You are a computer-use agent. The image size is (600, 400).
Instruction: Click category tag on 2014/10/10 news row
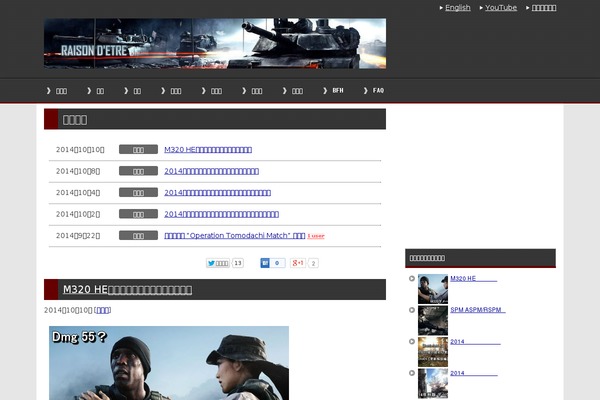coord(138,149)
